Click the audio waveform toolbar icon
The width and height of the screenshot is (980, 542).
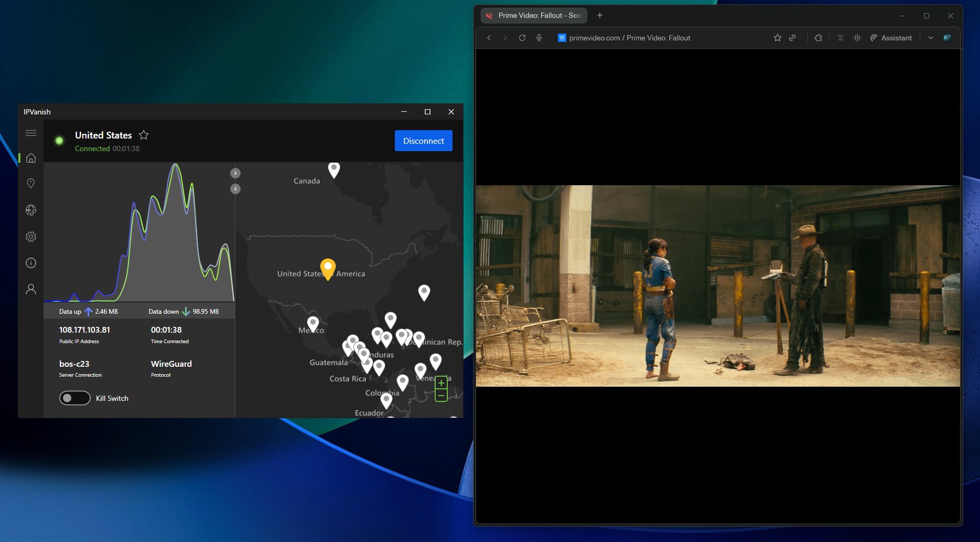click(x=857, y=38)
